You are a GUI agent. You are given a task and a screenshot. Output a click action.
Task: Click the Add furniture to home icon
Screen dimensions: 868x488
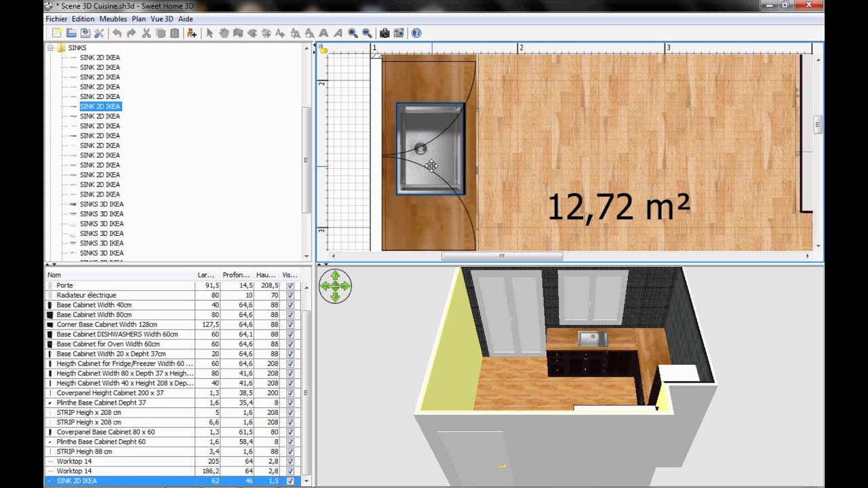coord(192,33)
